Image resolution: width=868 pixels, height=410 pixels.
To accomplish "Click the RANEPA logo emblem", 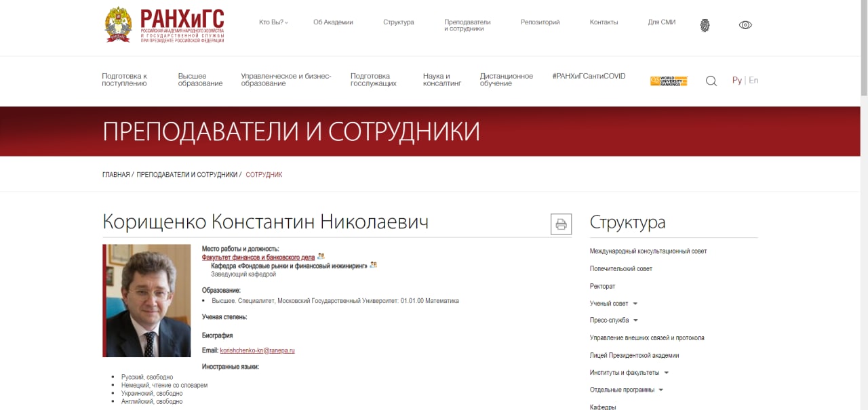I will coord(118,24).
